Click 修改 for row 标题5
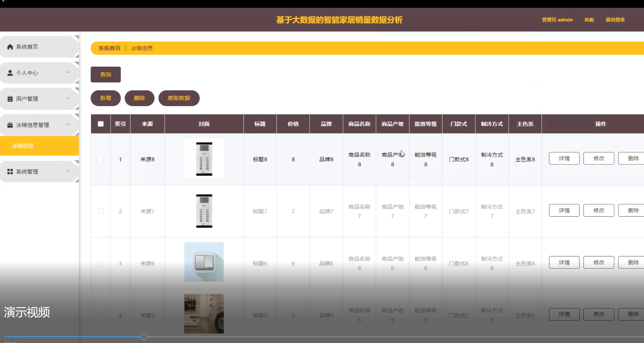644x343 pixels. [599, 314]
